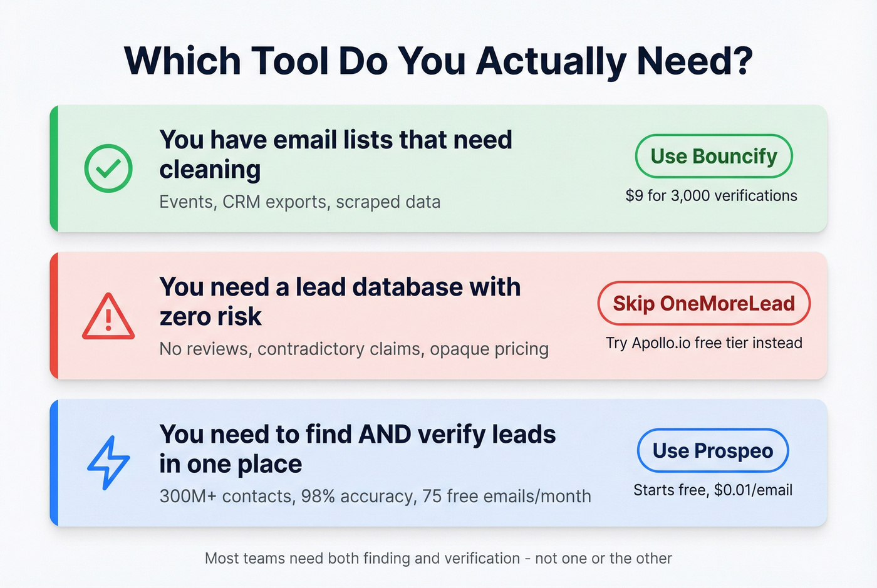Click "300M+ contacts, 98% accuracy" subtitle
This screenshot has width=877, height=588.
coord(375,496)
